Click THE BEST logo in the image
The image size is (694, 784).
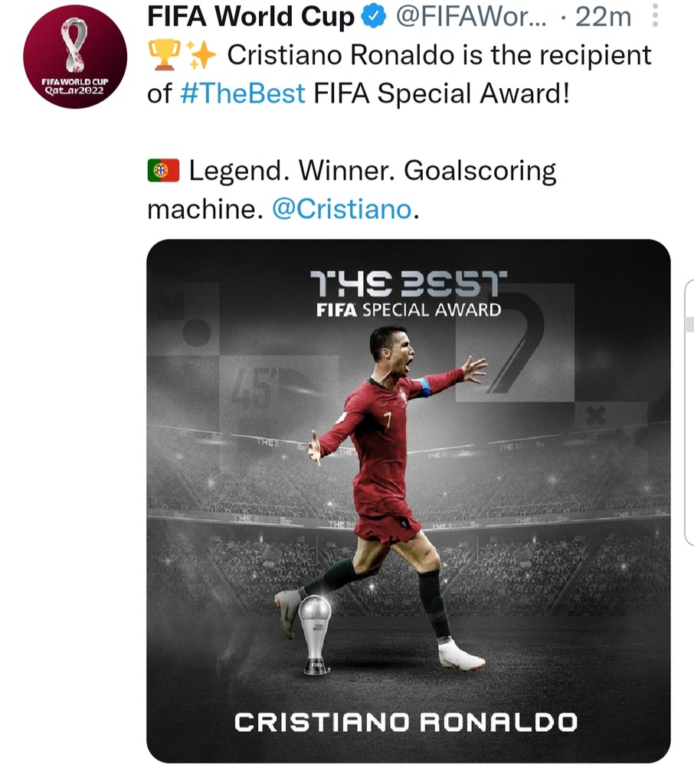pos(408,283)
